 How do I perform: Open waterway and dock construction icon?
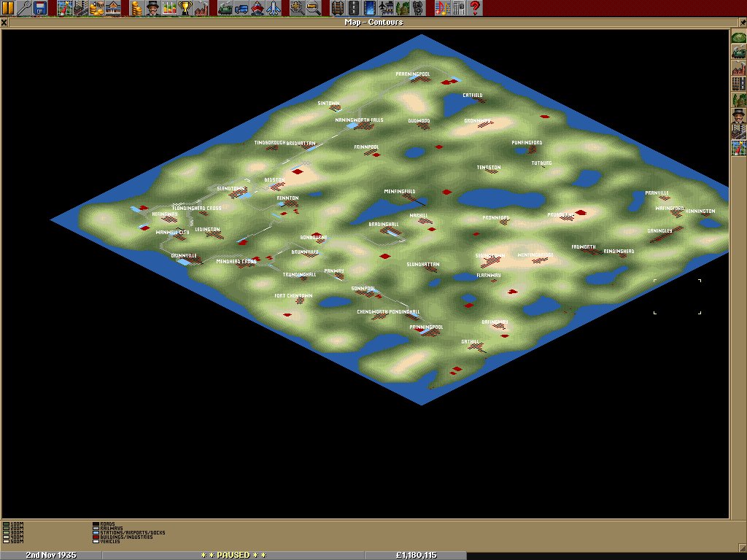click(371, 7)
